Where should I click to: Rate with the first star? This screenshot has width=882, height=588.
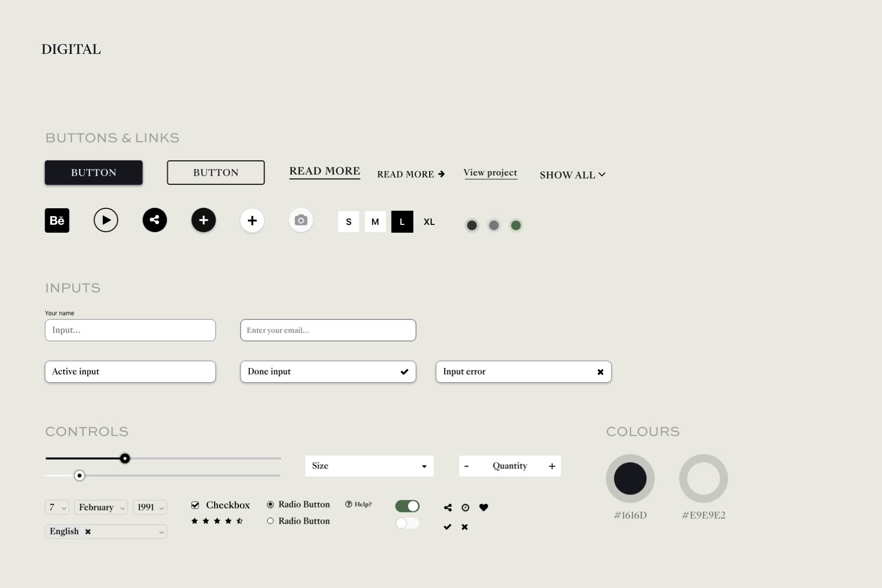coord(195,521)
